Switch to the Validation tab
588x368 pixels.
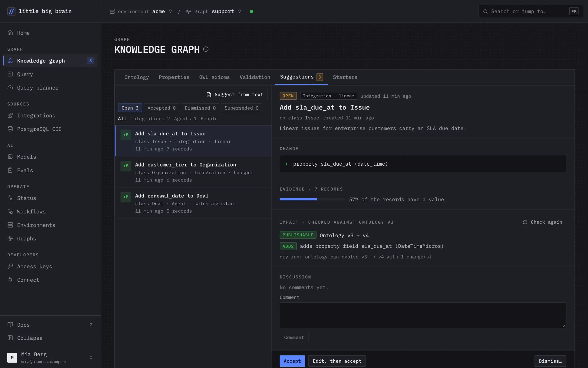click(255, 77)
